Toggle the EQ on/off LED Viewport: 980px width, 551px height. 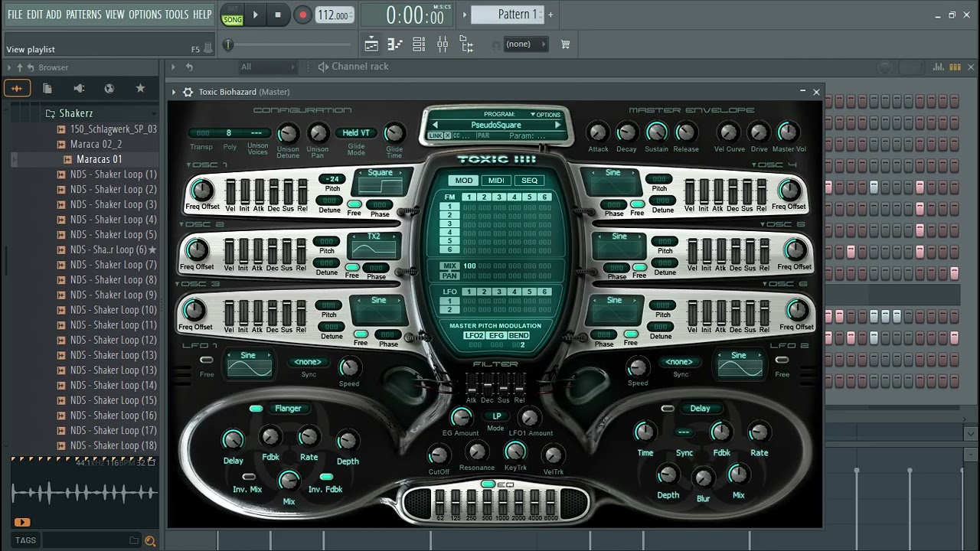[x=488, y=484]
